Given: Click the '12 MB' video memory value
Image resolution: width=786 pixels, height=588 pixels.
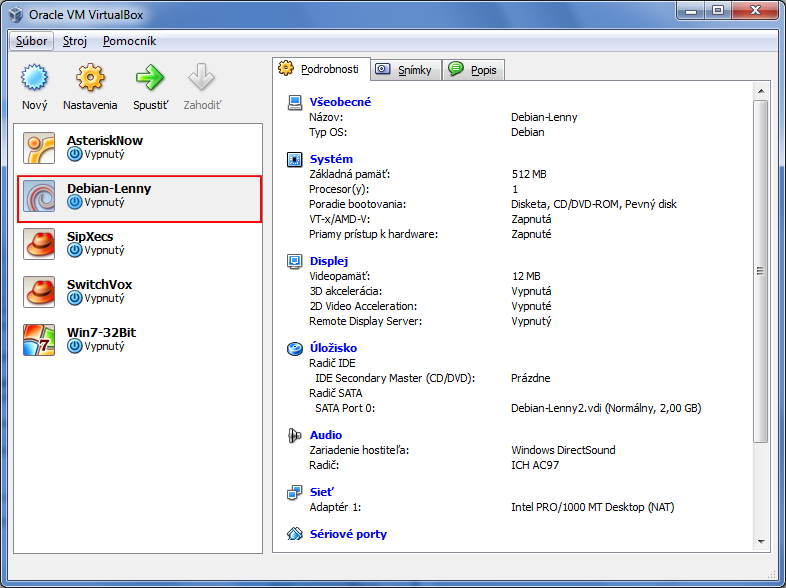Looking at the screenshot, I should coord(526,276).
